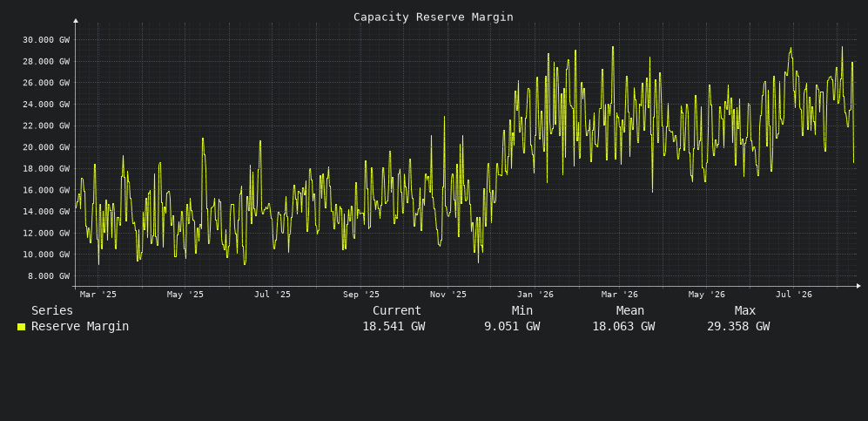The image size is (868, 421).
Task: Click the Jul '25 x-axis label
Action: pos(272,295)
